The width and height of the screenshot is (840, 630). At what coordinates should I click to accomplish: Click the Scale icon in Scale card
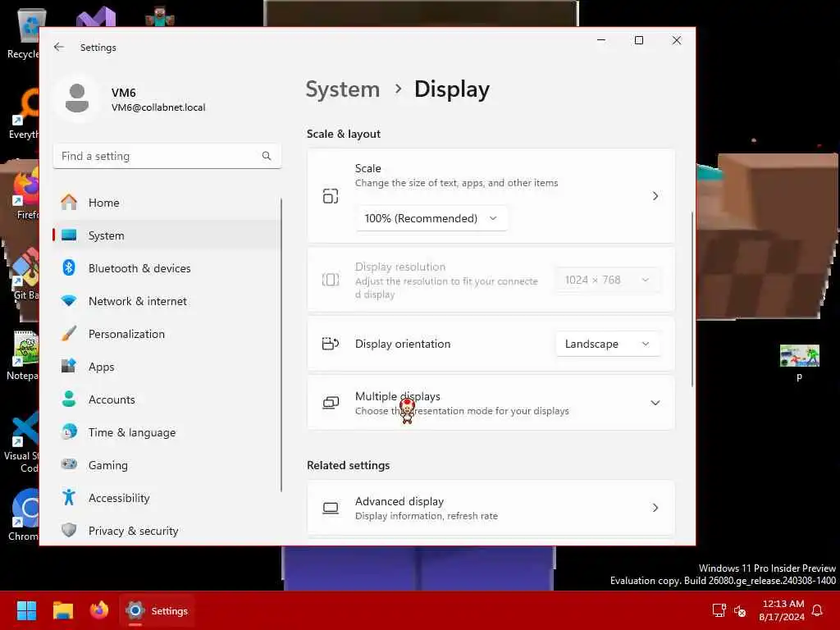click(x=331, y=196)
